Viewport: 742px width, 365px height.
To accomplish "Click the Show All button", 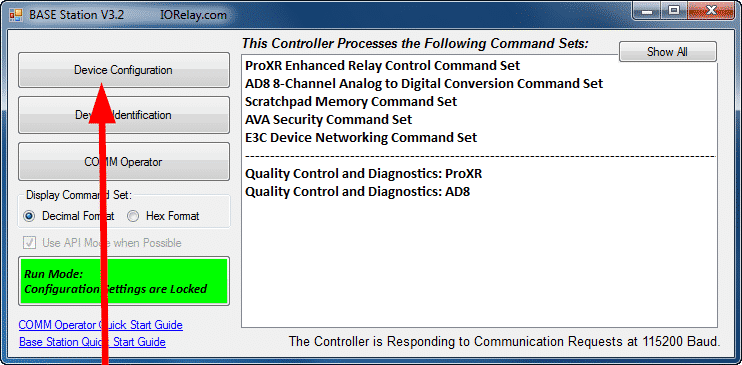I will coord(667,52).
